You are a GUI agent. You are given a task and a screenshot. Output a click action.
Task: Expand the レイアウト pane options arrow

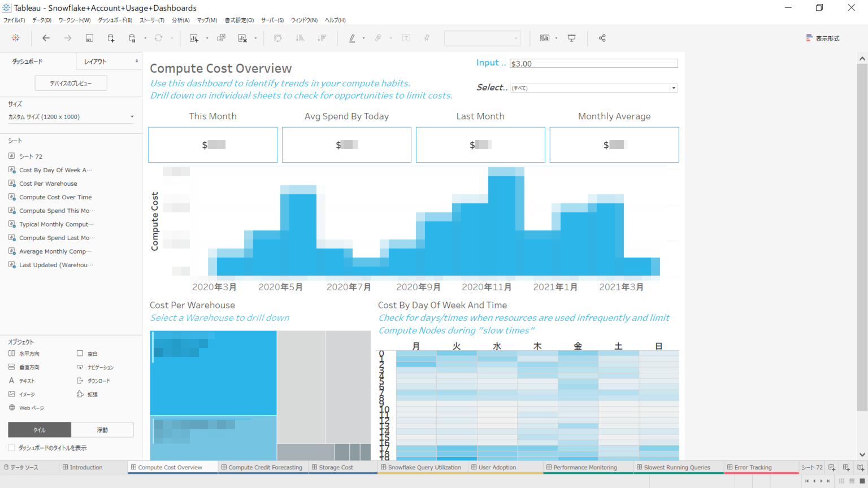pyautogui.click(x=136, y=61)
